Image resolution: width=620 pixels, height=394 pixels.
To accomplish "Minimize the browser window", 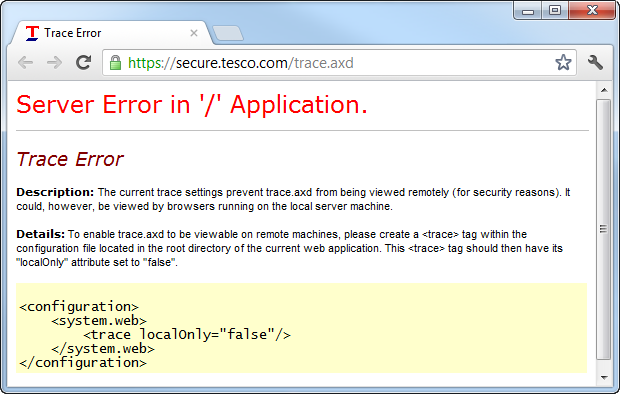I will [528, 11].
